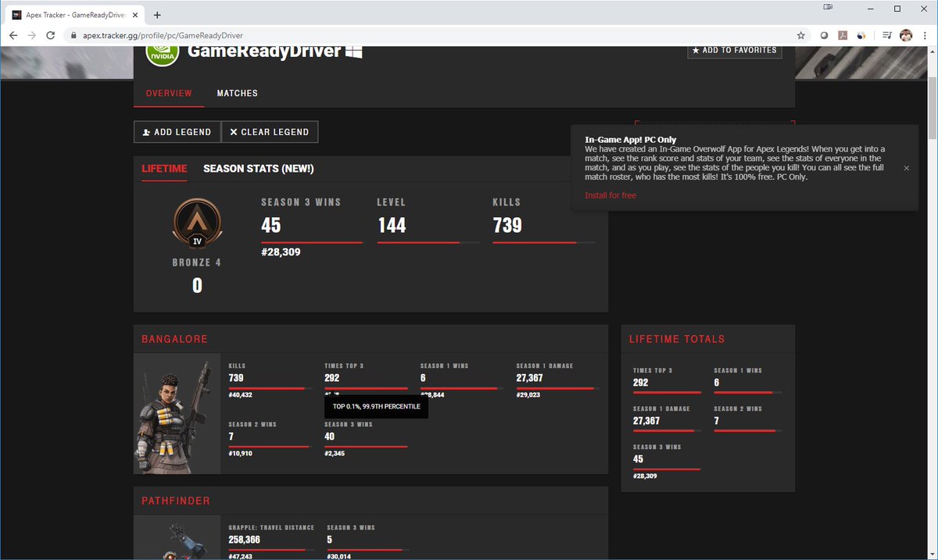Click the Pathfinder legend portrait
Image resolution: width=938 pixels, height=560 pixels.
[x=177, y=537]
